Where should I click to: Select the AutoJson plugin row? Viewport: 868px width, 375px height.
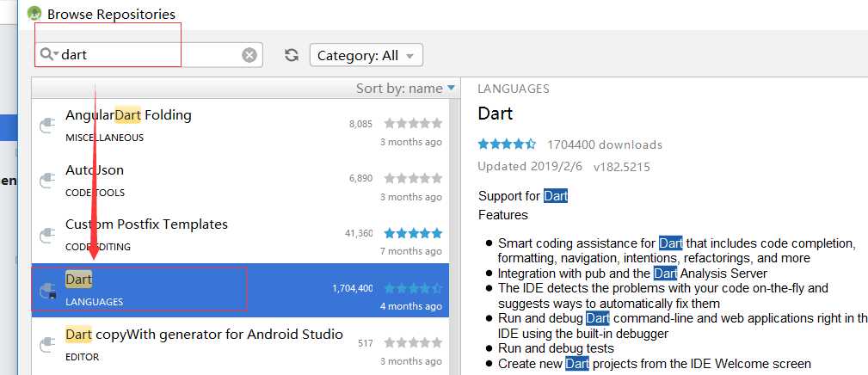(x=240, y=181)
